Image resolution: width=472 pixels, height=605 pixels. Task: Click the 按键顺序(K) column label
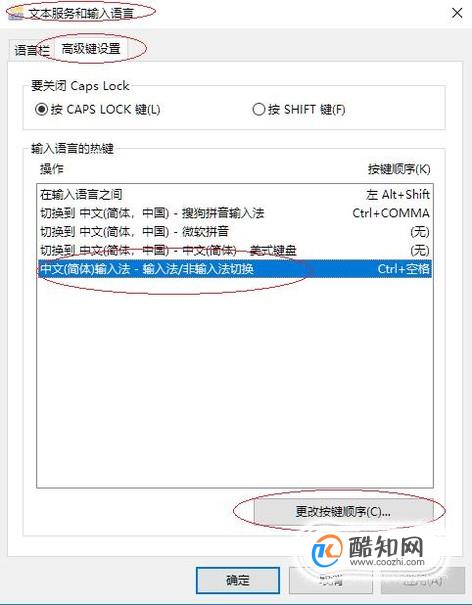(x=399, y=169)
